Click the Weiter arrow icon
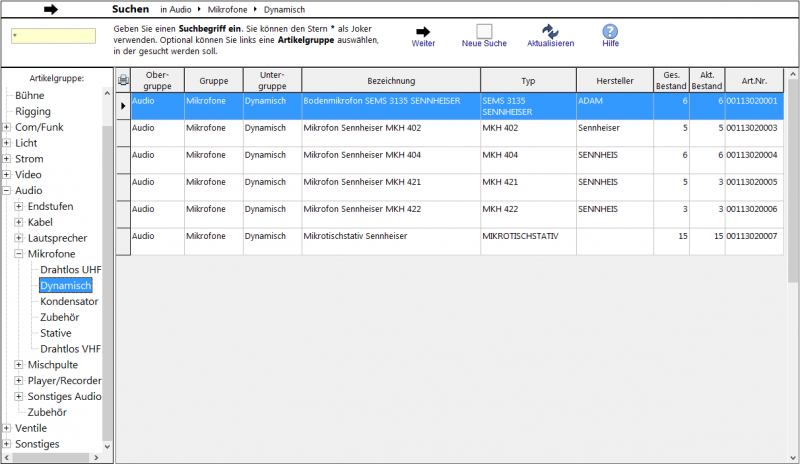Viewport: 800px width, 464px height. click(x=423, y=32)
